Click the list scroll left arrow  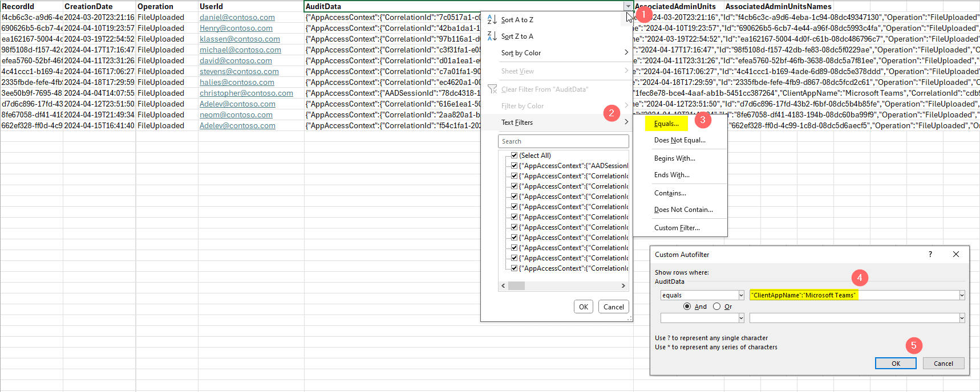[503, 286]
